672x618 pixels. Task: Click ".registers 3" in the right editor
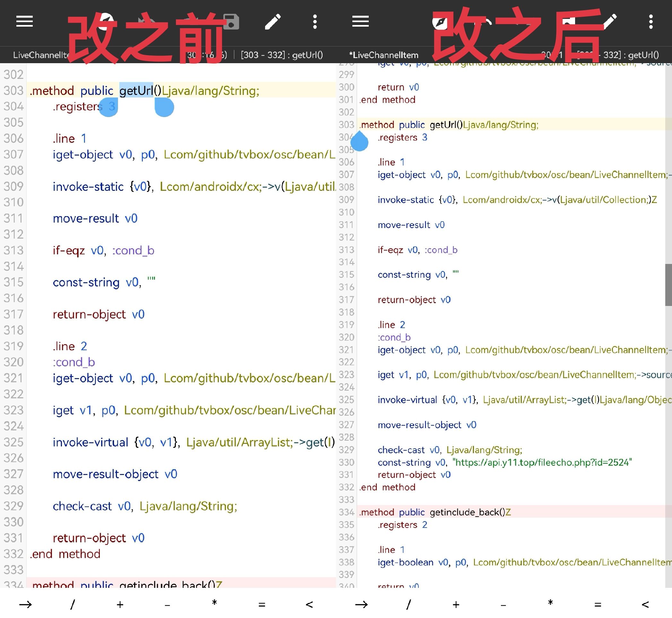tap(403, 138)
